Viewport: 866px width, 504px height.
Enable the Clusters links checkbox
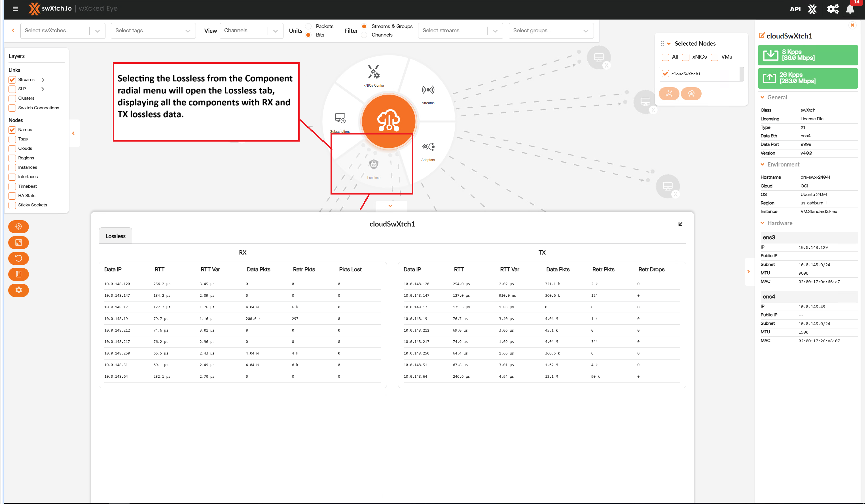tap(12, 99)
